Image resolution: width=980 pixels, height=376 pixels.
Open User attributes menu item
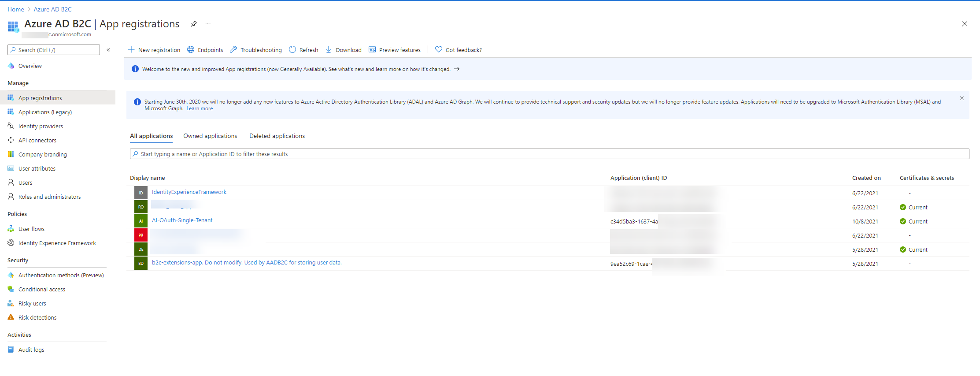pos(37,168)
